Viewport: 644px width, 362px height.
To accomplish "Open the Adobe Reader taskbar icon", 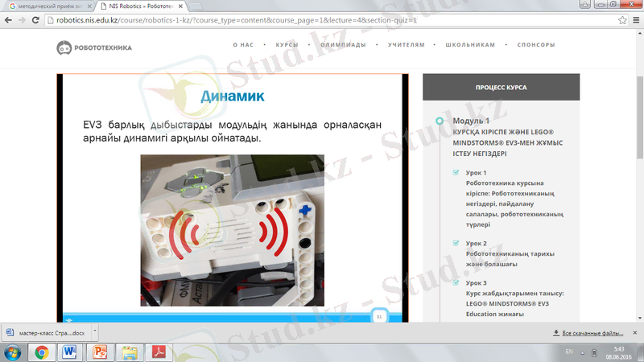I will point(159,352).
